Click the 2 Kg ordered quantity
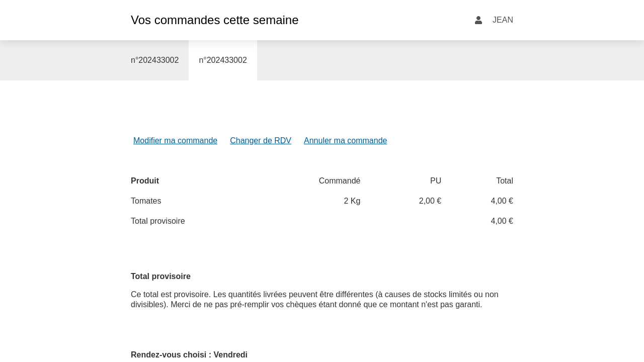 (x=352, y=201)
